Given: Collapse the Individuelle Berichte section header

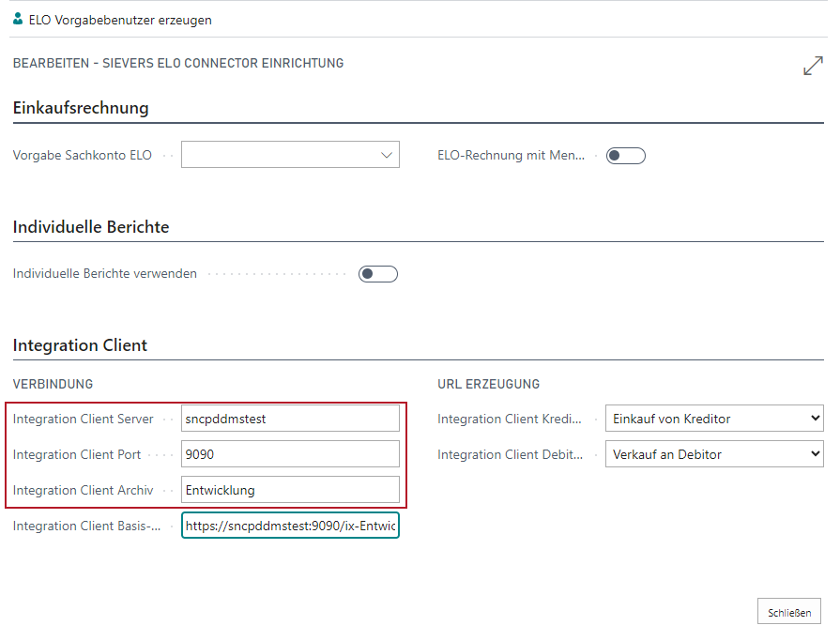Looking at the screenshot, I should [91, 227].
